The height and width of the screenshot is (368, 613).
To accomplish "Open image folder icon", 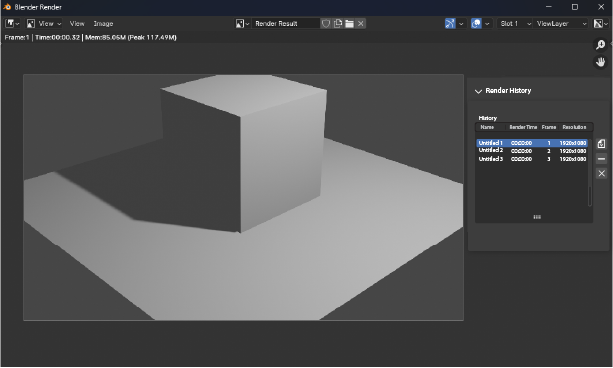I will point(349,23).
